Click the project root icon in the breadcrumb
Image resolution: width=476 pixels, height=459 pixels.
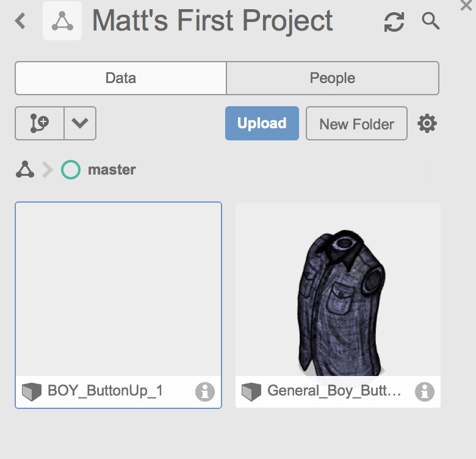coord(25,170)
